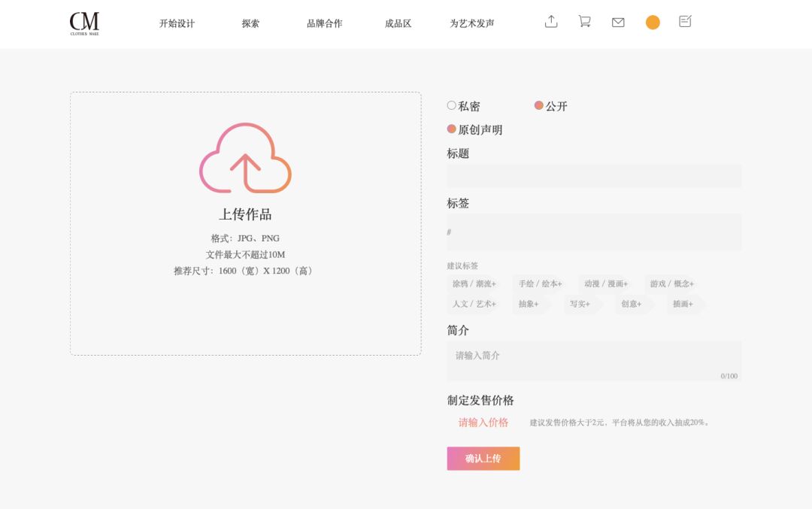The width and height of the screenshot is (812, 509).
Task: Add the 动漫 / 漫画+ suggested tag
Action: (x=606, y=283)
